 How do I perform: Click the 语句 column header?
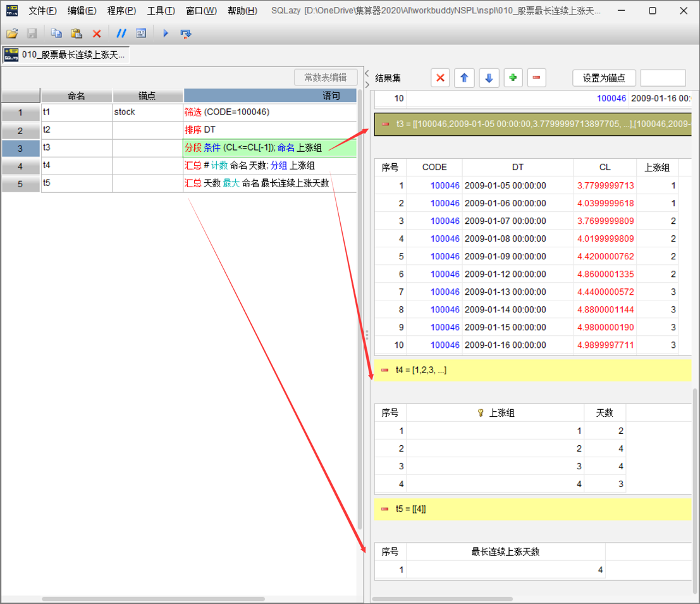coord(270,96)
